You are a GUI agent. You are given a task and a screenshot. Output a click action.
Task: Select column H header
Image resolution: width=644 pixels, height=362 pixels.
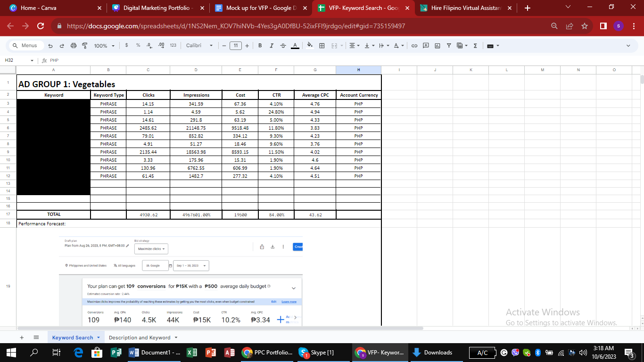click(x=358, y=70)
